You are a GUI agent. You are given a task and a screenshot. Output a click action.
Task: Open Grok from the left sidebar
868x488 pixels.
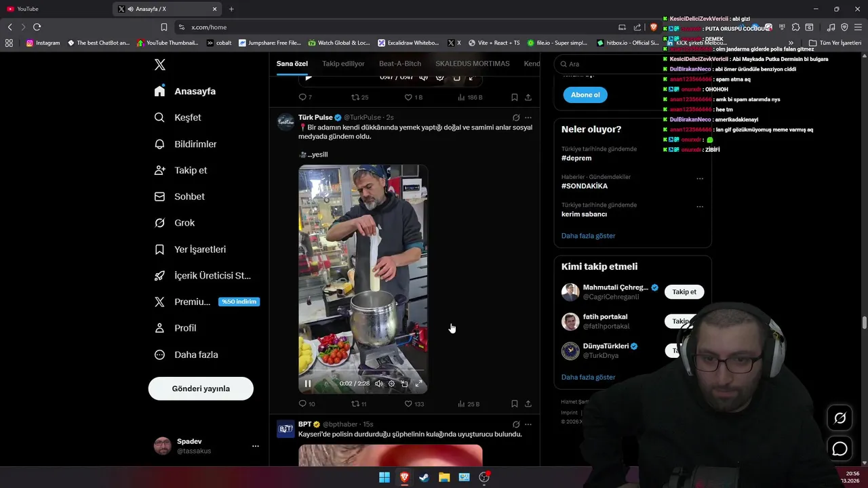point(175,223)
